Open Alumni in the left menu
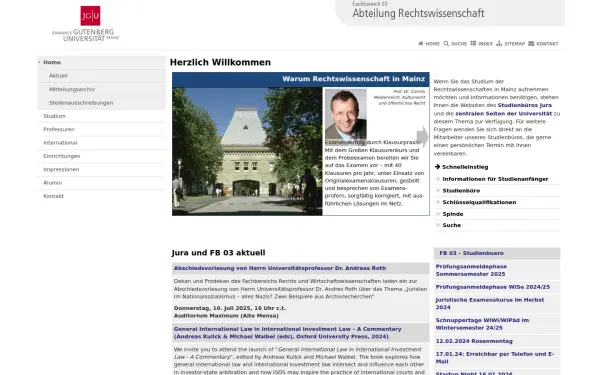Image resolution: width=600 pixels, height=375 pixels. (53, 183)
